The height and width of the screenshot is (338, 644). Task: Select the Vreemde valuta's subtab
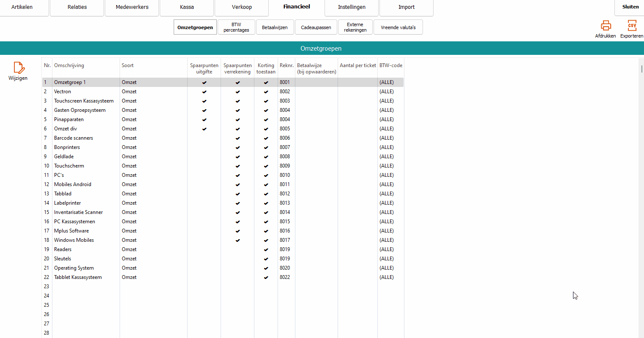(x=398, y=27)
